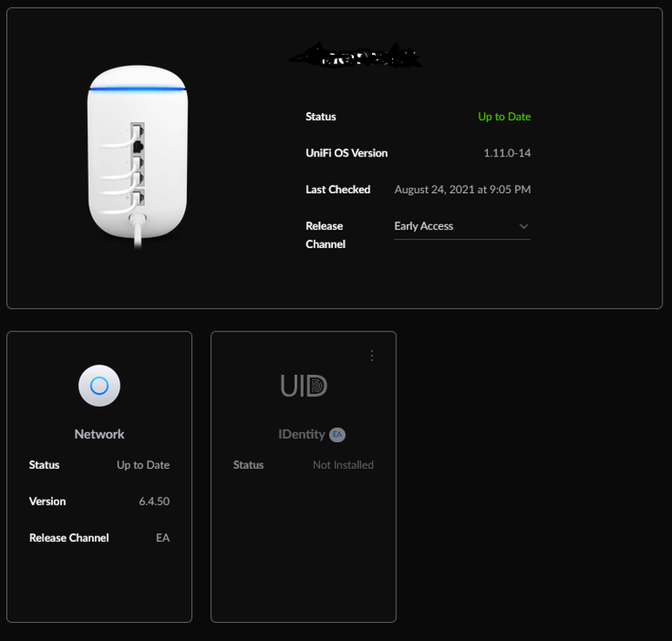Viewport: 672px width, 641px height.
Task: Click the UID logo icon
Action: (x=303, y=385)
